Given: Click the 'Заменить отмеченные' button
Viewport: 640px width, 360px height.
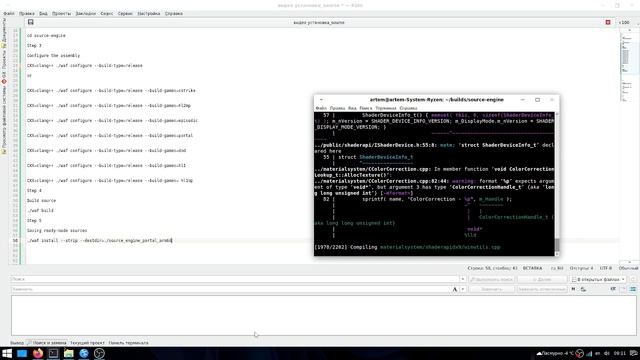Looking at the screenshot, I should coord(542,289).
